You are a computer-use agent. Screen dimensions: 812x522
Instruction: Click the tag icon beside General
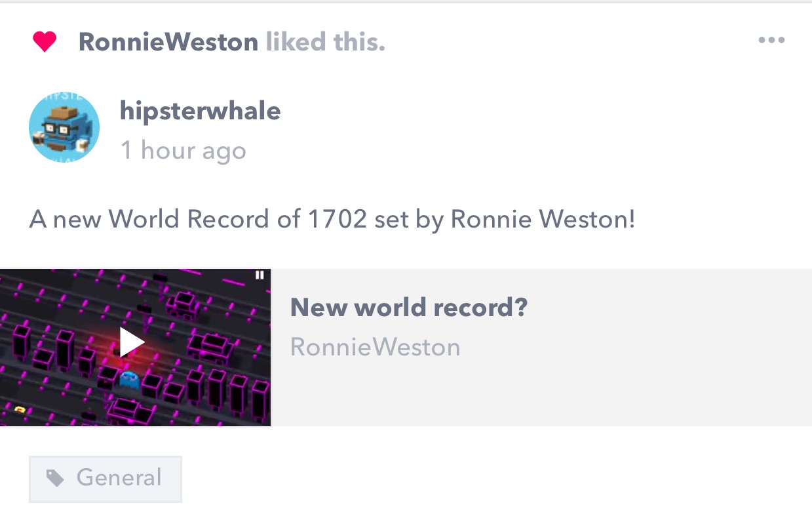coord(55,479)
